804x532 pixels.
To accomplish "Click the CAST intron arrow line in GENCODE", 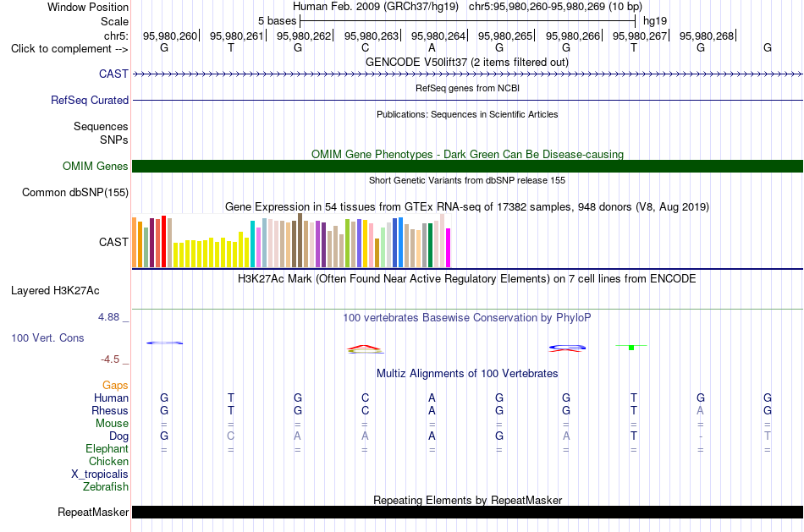I will coord(468,74).
